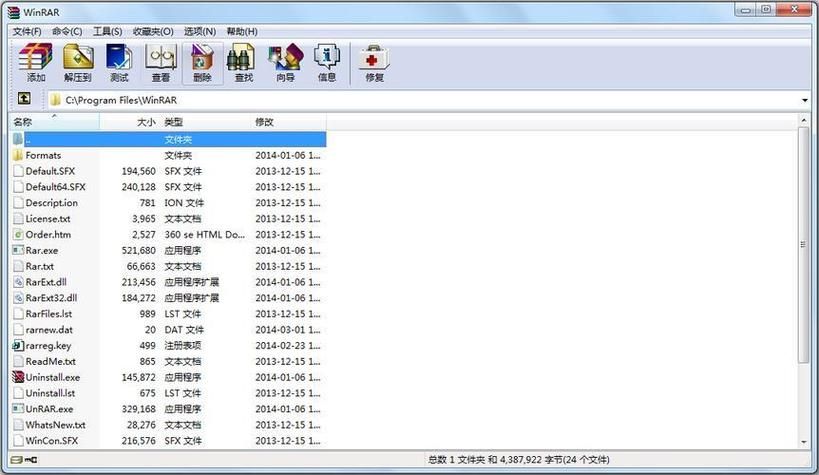Open the Options (选项) menu
Screen dimensions: 819x475
(200, 32)
